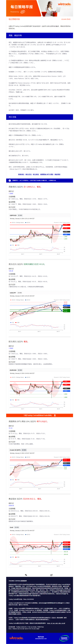Click the 30 MIN tag on GBP/USD chart
The image size is (79, 644).
click(x=20, y=215)
